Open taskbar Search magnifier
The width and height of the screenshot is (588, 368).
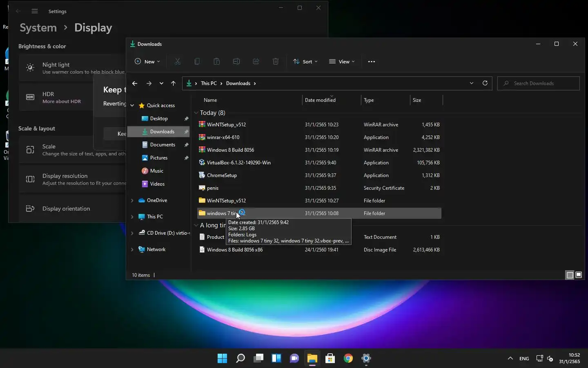[241, 359]
